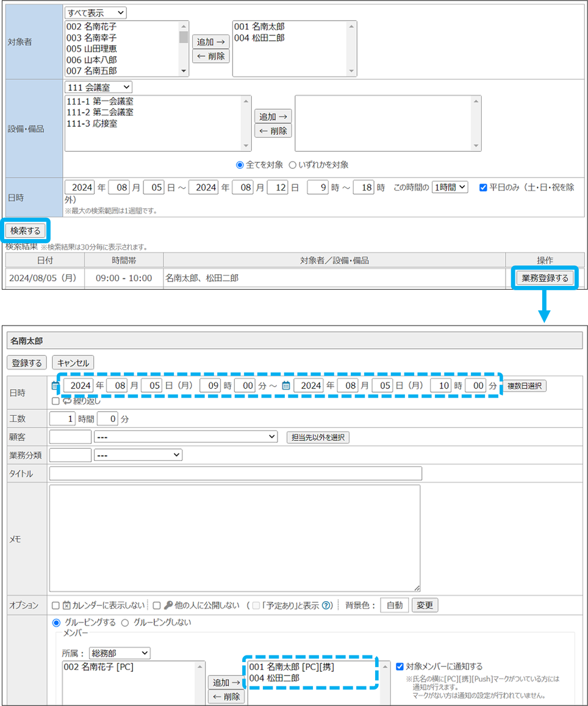Click 変更 to change 背景色
This screenshot has width=588, height=706.
pyautogui.click(x=425, y=605)
